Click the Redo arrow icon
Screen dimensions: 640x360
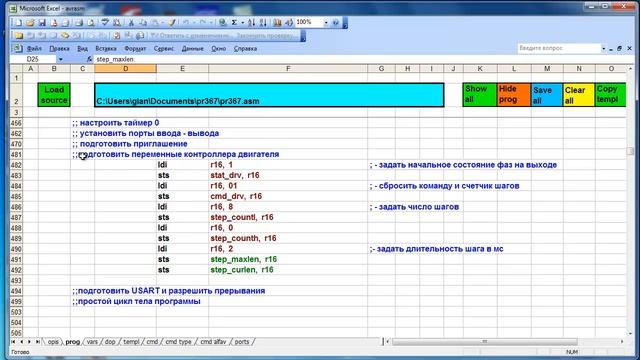click(x=203, y=23)
